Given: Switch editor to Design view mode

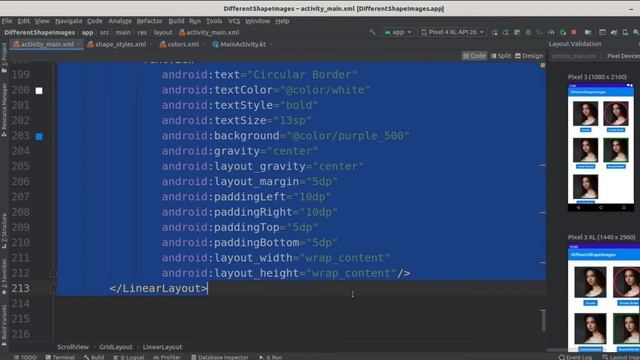Looking at the screenshot, I should 529,56.
